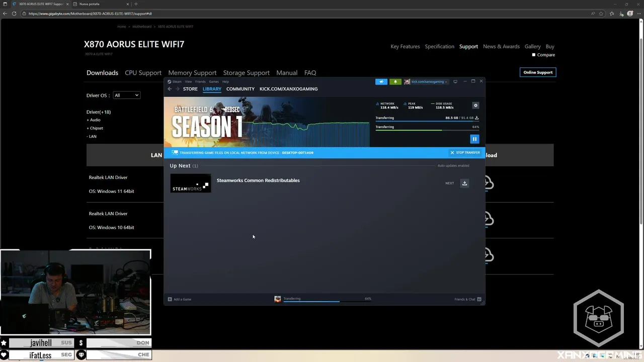
Task: Go forward using Steam's forward arrow
Action: coord(178,89)
